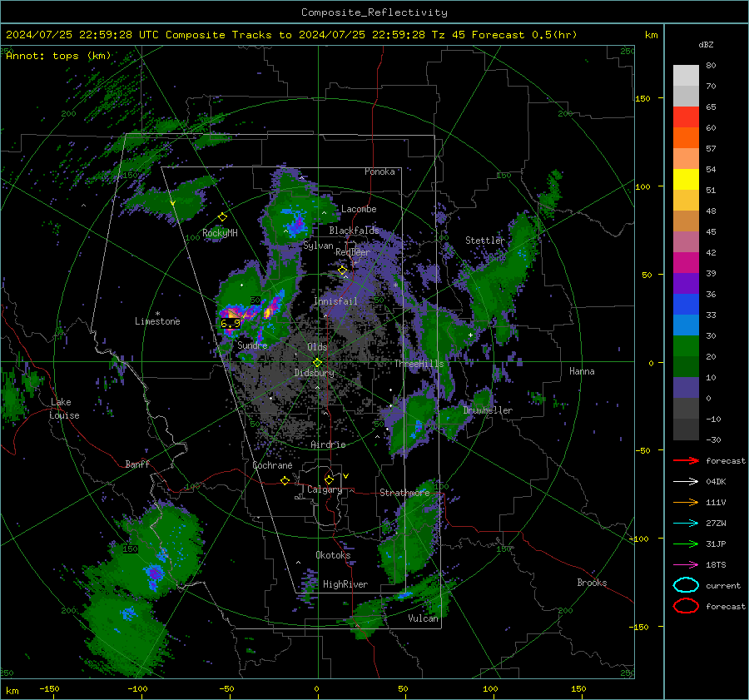The image size is (749, 700).
Task: Click the yellow diamond marker above Calgary
Action: [x=329, y=479]
